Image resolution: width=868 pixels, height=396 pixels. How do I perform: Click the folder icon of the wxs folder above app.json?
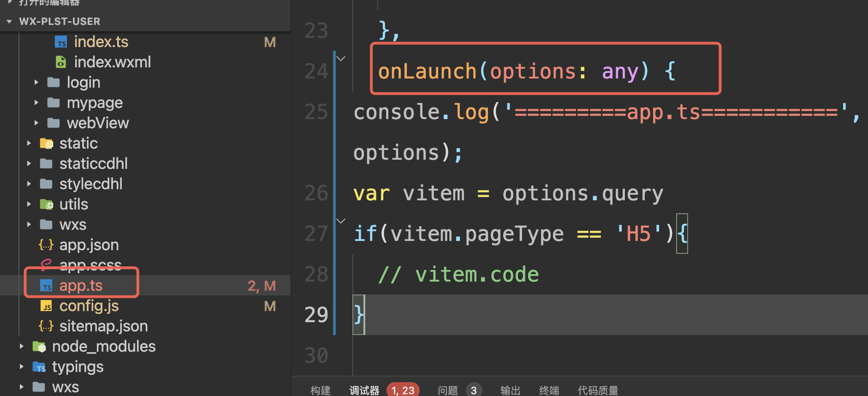coord(46,224)
